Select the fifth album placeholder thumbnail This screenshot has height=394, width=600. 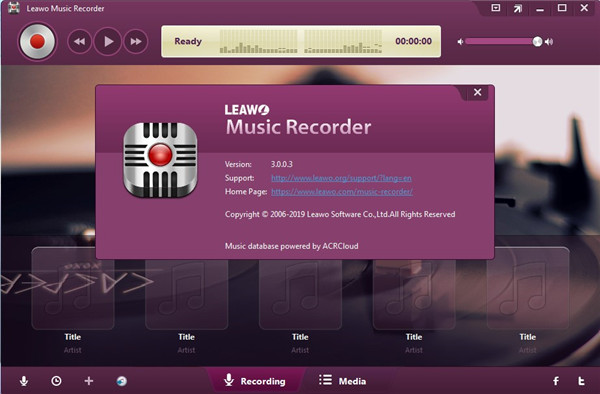528,288
